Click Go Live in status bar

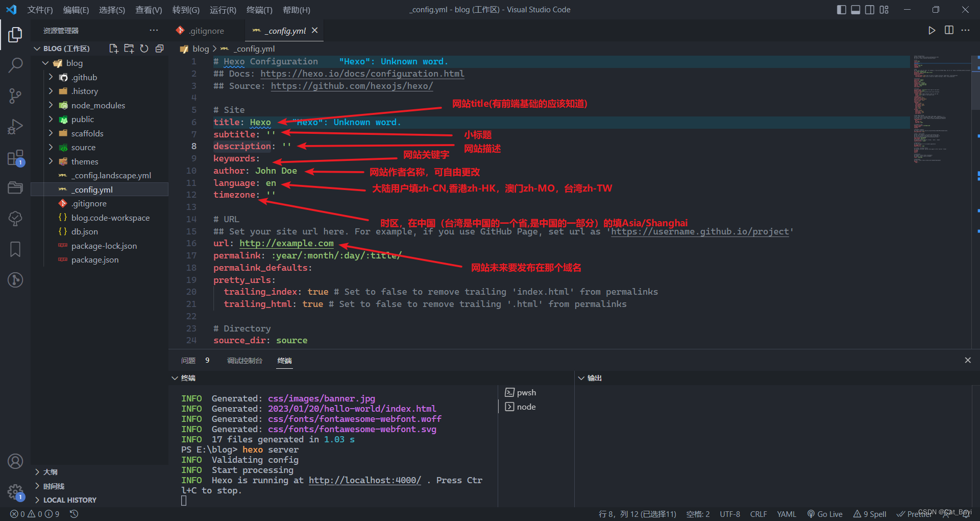click(825, 514)
